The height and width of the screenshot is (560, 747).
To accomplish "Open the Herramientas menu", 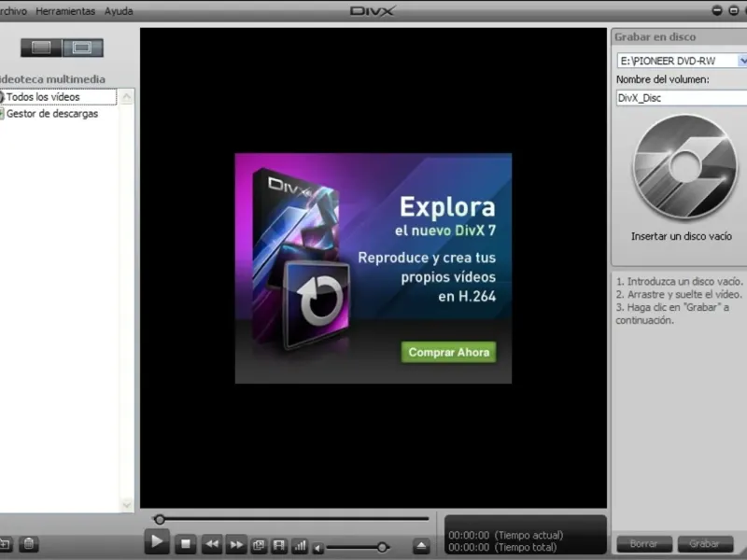I will tap(65, 11).
